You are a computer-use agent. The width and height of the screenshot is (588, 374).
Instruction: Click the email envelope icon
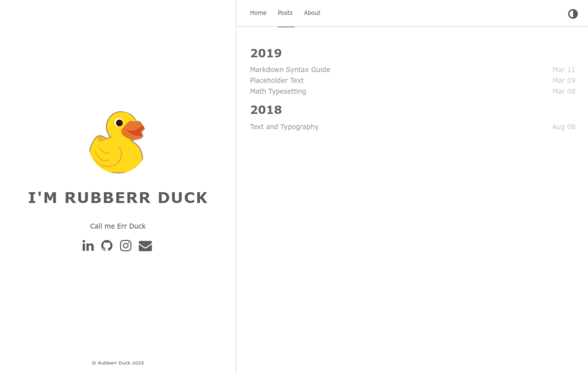145,246
